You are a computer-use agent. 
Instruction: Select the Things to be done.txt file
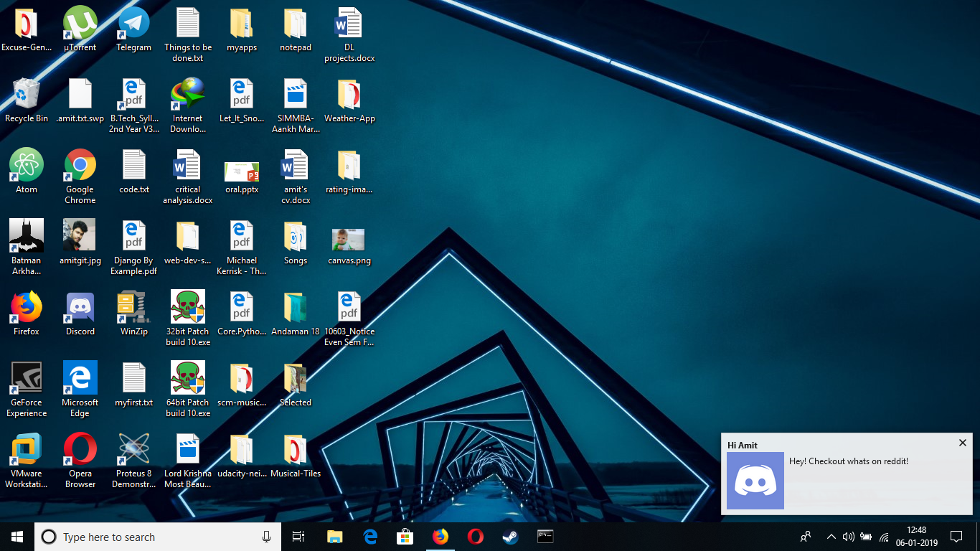click(x=188, y=35)
